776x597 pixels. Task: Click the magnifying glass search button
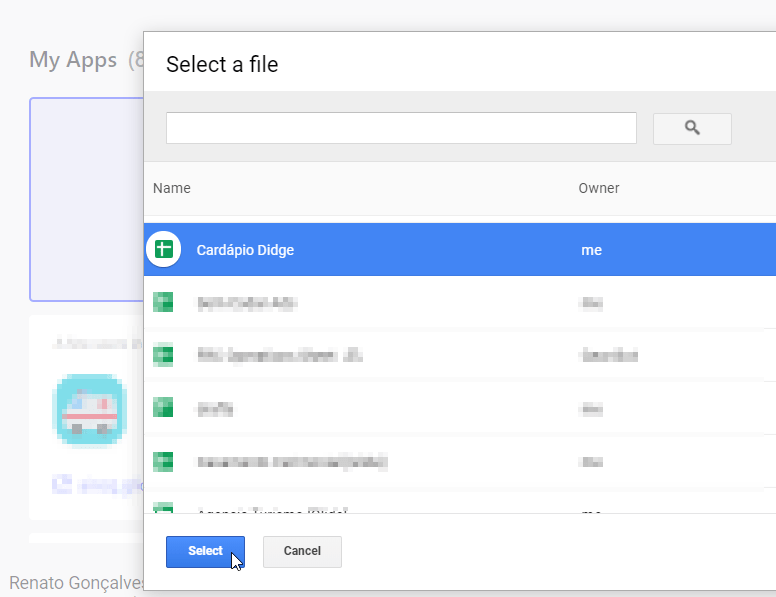(692, 128)
